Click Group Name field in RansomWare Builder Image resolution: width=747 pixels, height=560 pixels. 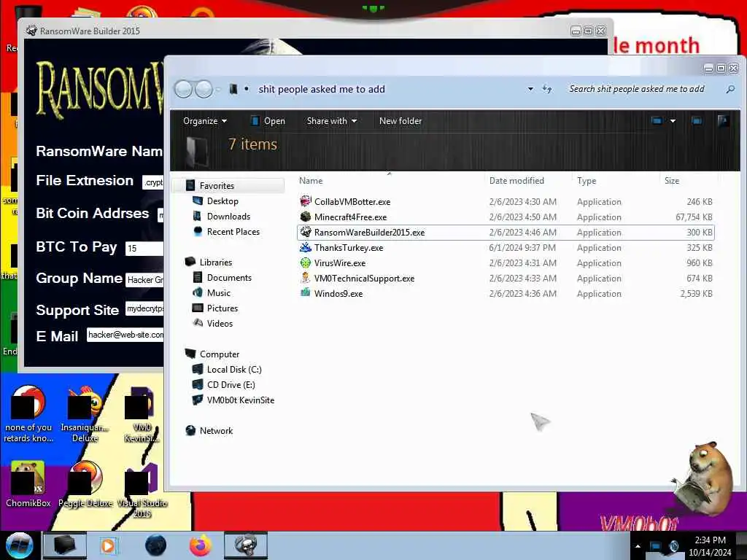point(144,279)
